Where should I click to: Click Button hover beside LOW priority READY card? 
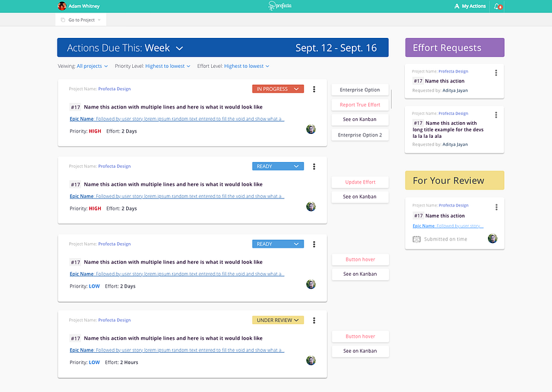coord(360,259)
